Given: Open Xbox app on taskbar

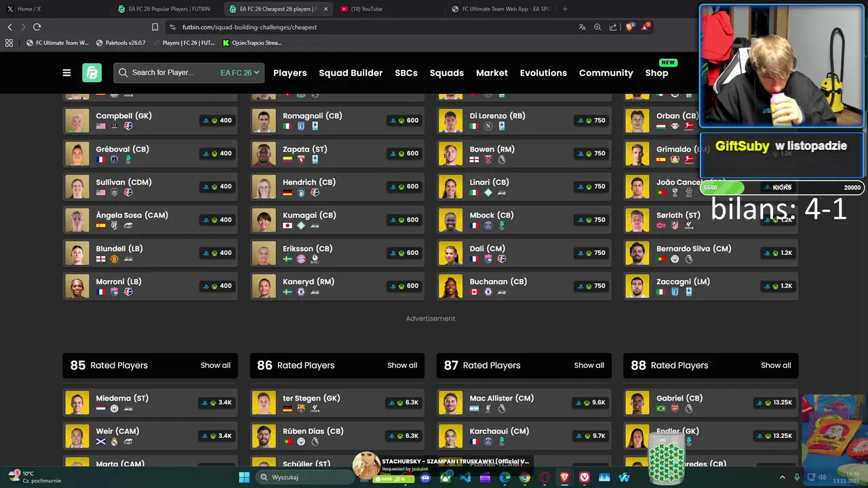Looking at the screenshot, I should (x=445, y=477).
